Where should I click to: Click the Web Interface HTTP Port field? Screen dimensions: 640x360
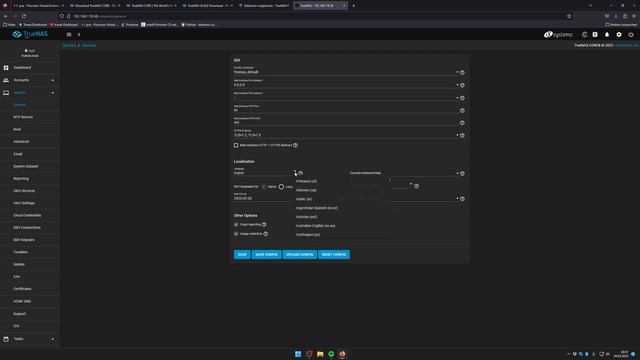tap(346, 109)
